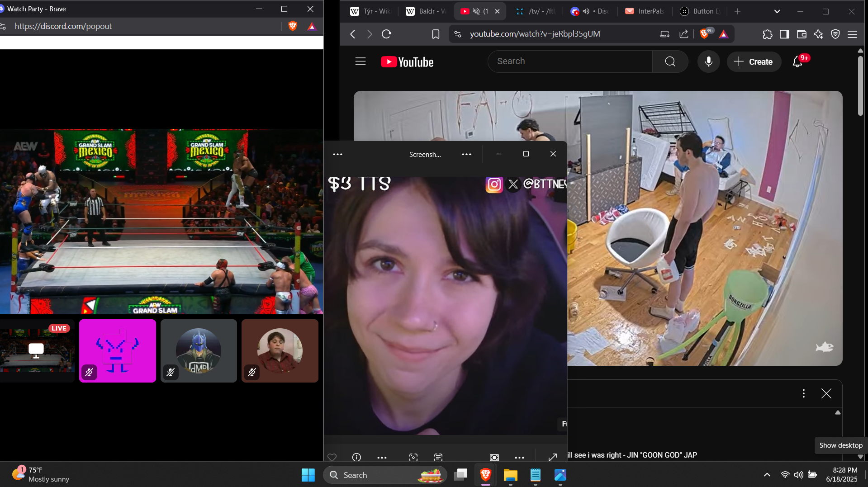Switch to the /tv/ tab
Viewport: 868px width, 487px height.
click(x=536, y=11)
